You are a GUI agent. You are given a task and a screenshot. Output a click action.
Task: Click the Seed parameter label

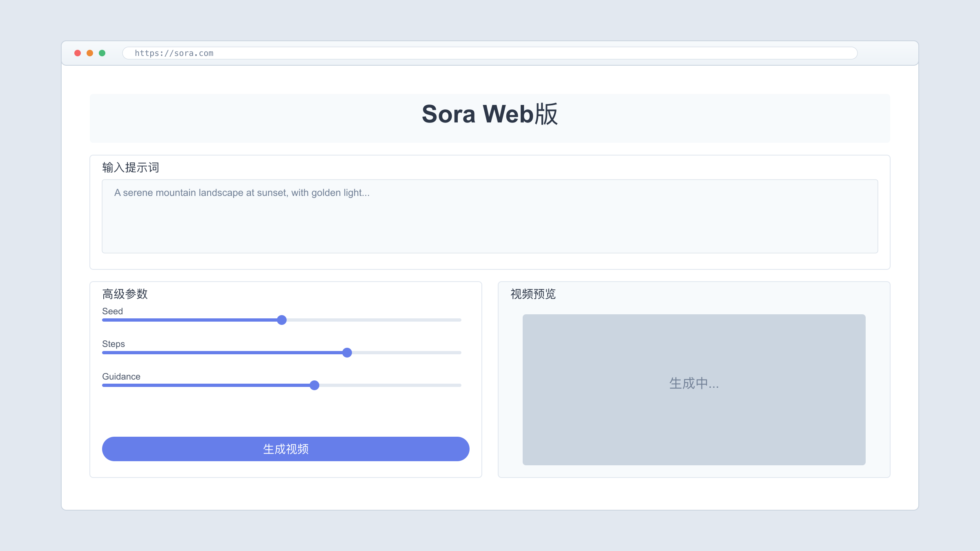pos(112,311)
